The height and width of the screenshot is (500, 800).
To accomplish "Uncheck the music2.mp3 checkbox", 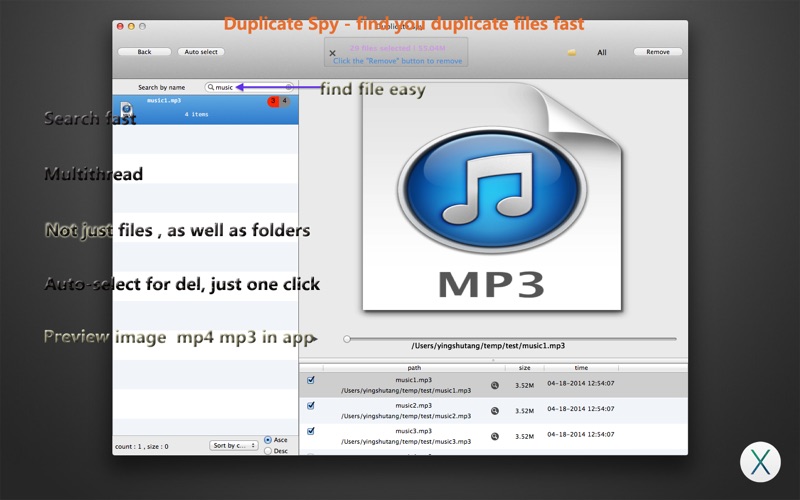I will click(x=311, y=406).
